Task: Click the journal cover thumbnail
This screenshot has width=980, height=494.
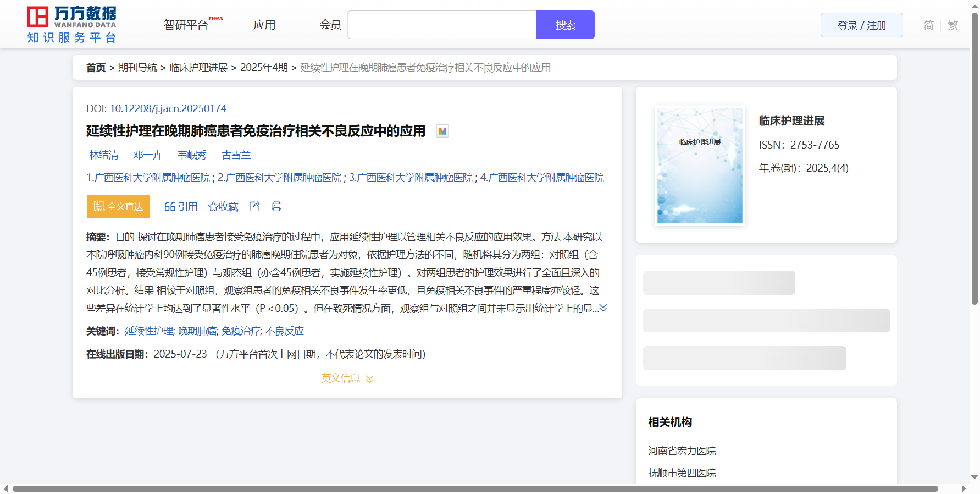Action: (x=700, y=165)
